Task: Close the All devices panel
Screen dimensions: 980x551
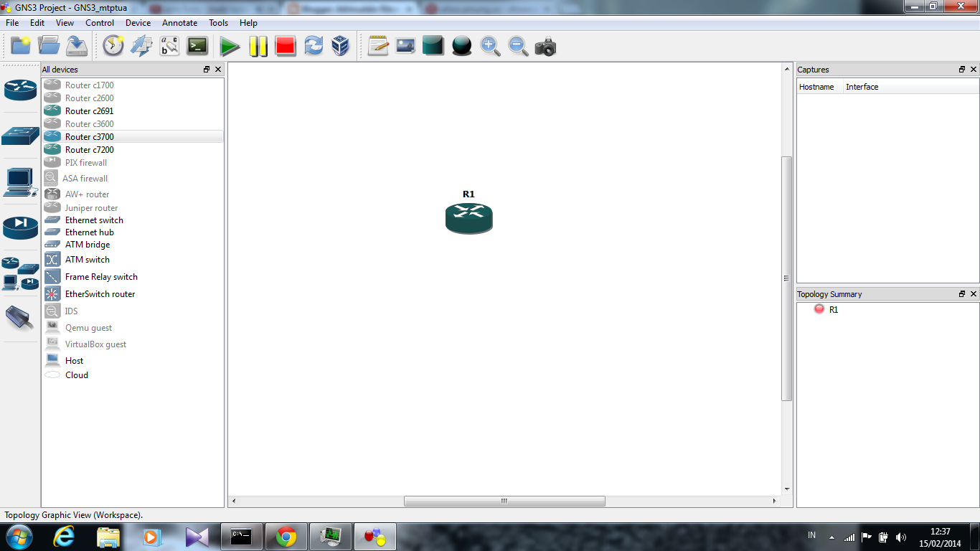Action: point(218,70)
